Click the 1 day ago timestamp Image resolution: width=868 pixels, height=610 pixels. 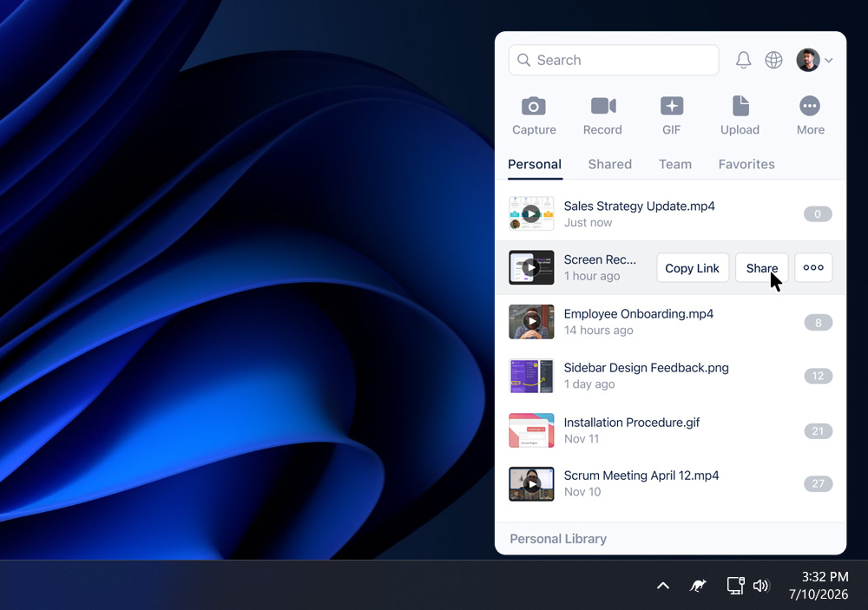589,384
